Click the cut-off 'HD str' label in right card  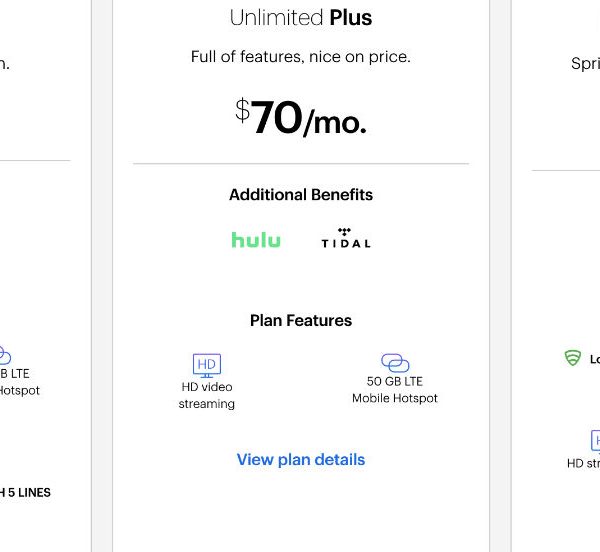point(583,463)
